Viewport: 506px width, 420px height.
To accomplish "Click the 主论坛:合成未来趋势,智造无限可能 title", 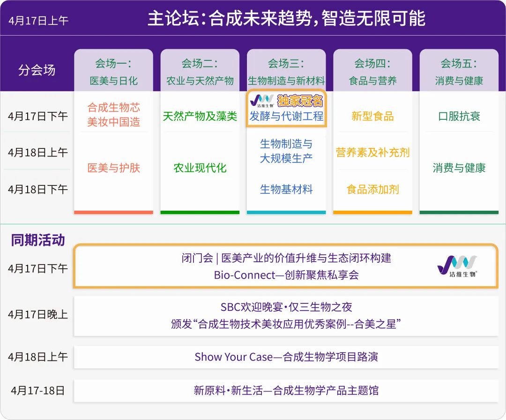I will [287, 18].
